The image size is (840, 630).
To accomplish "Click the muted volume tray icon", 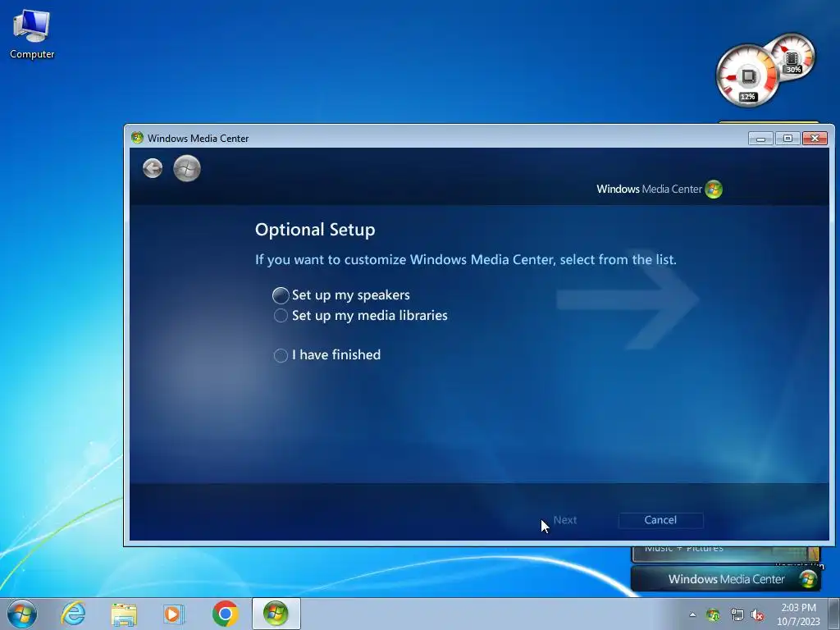I will (x=757, y=615).
